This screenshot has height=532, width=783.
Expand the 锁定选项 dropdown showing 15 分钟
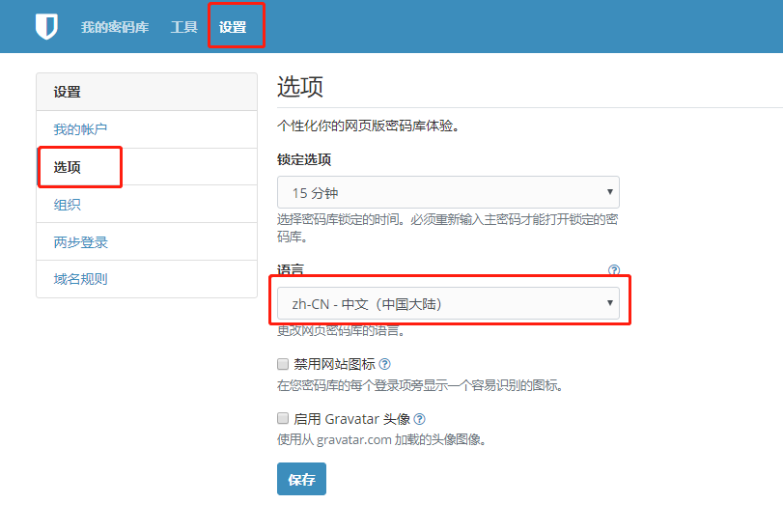(x=448, y=192)
